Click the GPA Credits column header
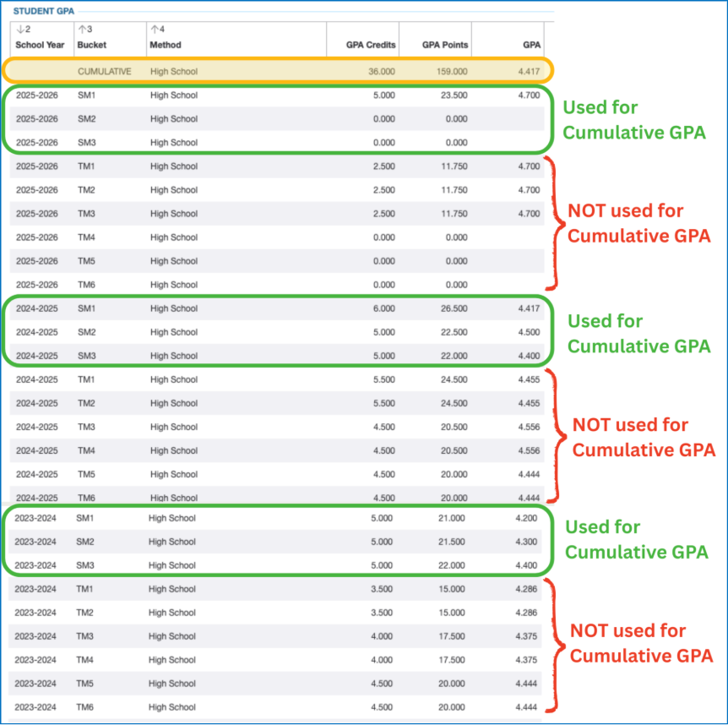728x725 pixels. tap(370, 45)
